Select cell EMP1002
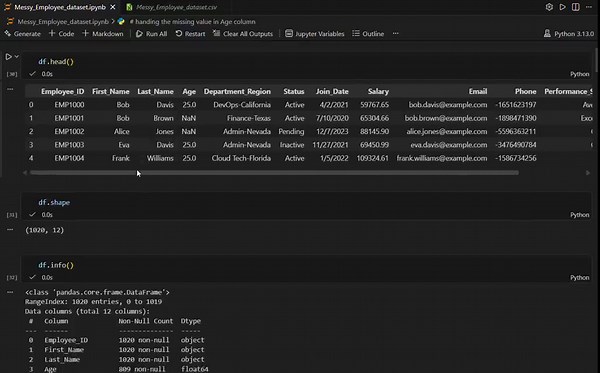This screenshot has width=600, height=373. 69,132
